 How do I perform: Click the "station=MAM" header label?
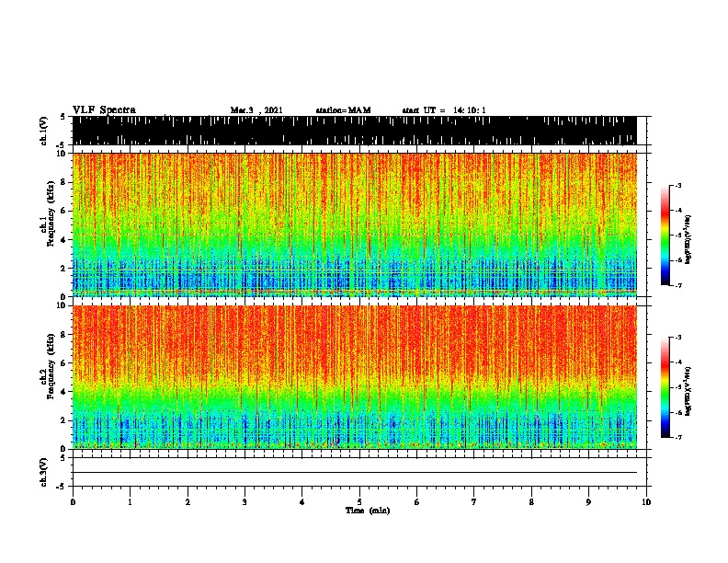pyautogui.click(x=343, y=110)
